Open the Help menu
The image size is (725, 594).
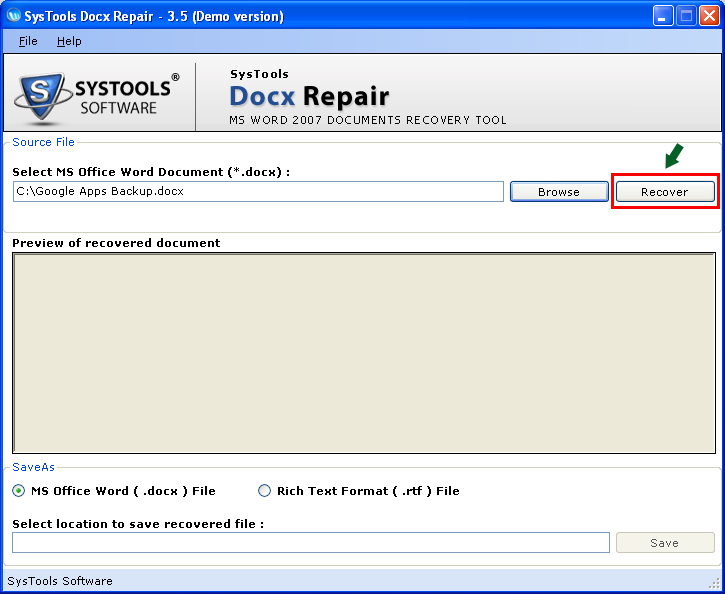[69, 41]
